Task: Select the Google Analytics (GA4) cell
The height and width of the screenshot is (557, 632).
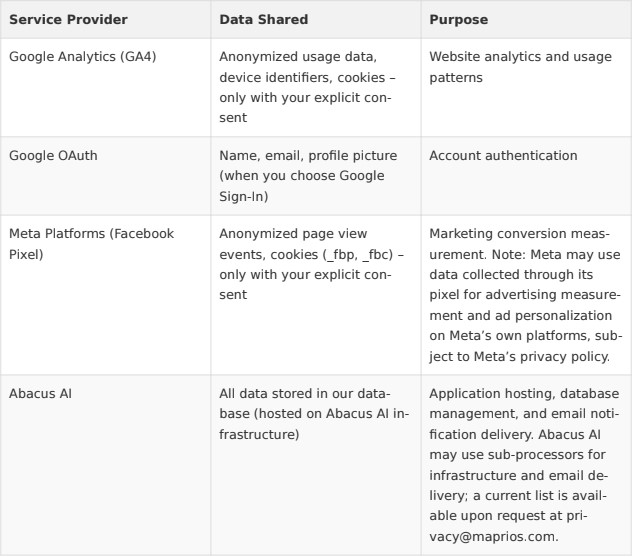Action: click(106, 87)
